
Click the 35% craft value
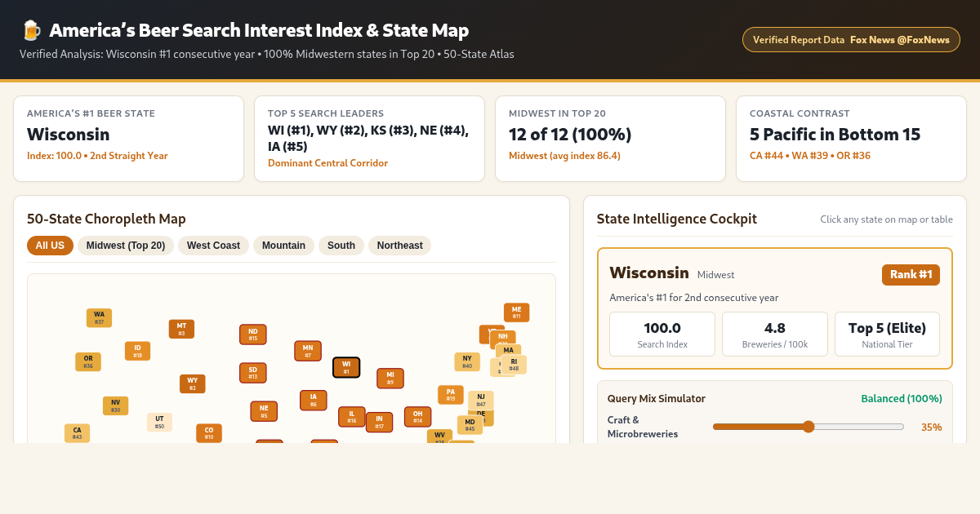[932, 427]
